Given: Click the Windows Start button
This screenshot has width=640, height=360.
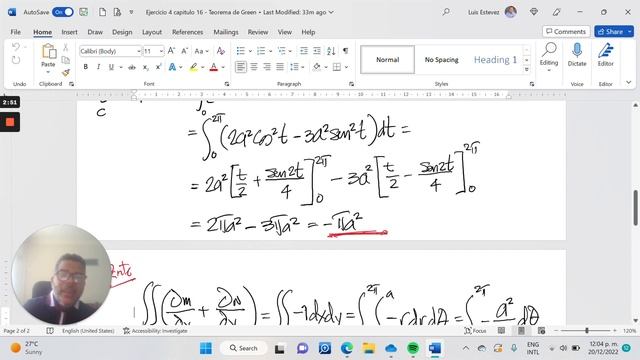Looking at the screenshot, I should point(206,348).
